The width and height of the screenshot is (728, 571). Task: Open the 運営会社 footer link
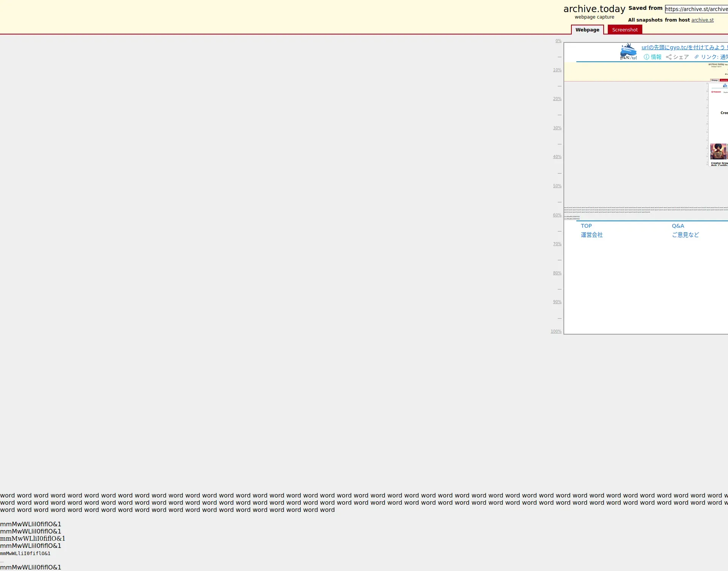tap(591, 235)
